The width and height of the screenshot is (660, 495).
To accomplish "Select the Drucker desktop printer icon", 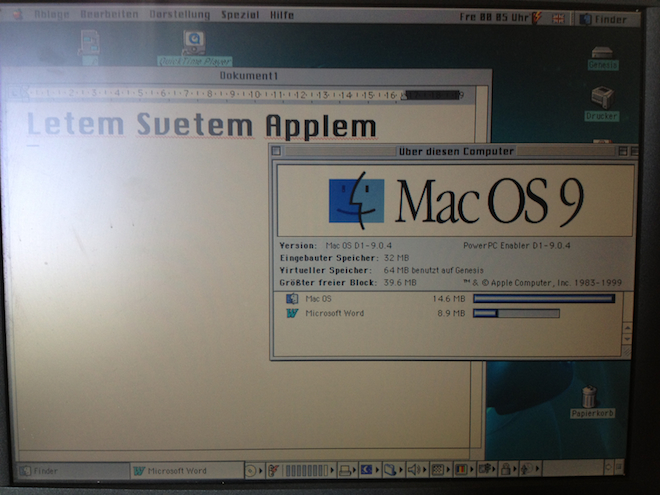I will [x=602, y=104].
